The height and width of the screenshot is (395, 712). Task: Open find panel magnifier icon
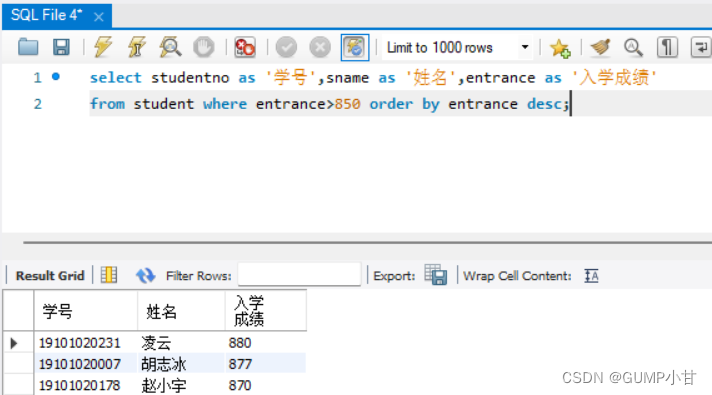tap(633, 47)
